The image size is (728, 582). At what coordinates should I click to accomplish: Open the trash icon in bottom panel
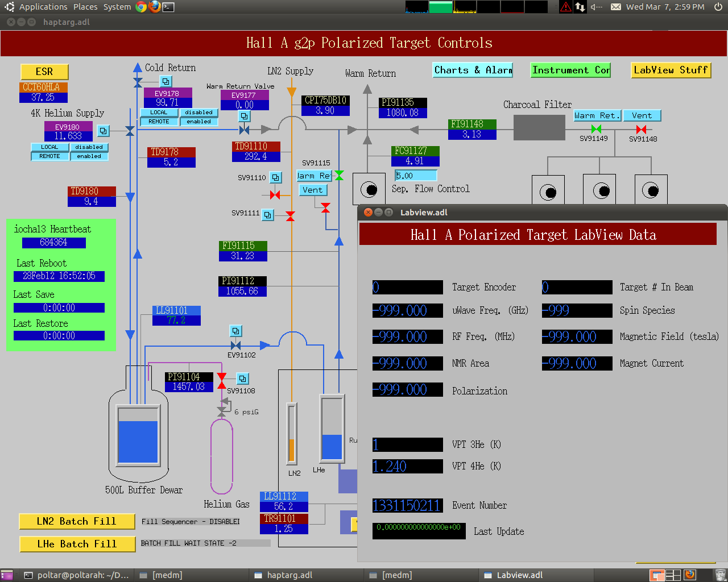pyautogui.click(x=720, y=575)
